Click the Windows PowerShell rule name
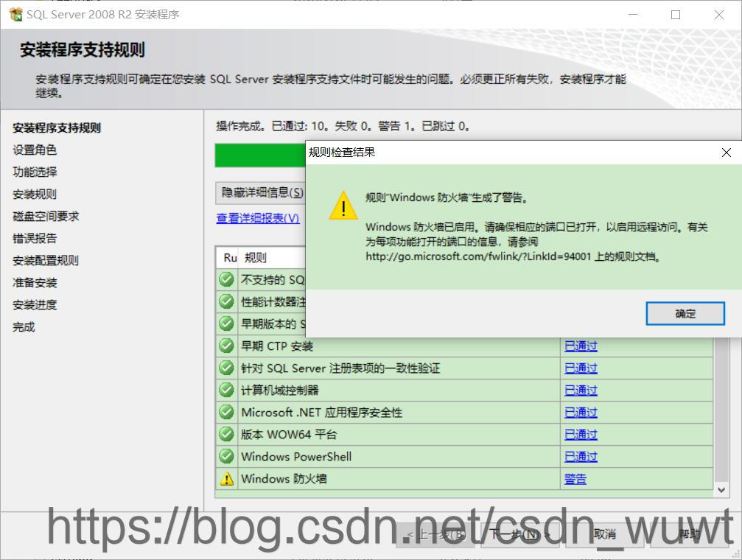The height and width of the screenshot is (560, 742). point(296,457)
